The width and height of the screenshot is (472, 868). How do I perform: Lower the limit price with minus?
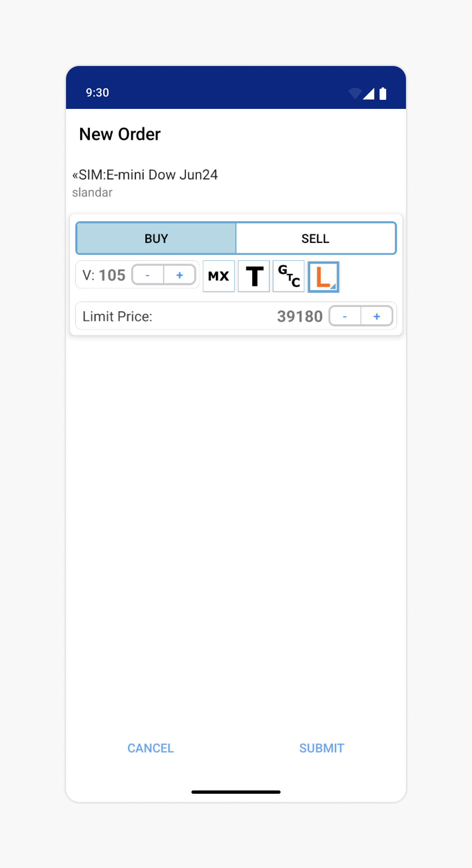[345, 316]
